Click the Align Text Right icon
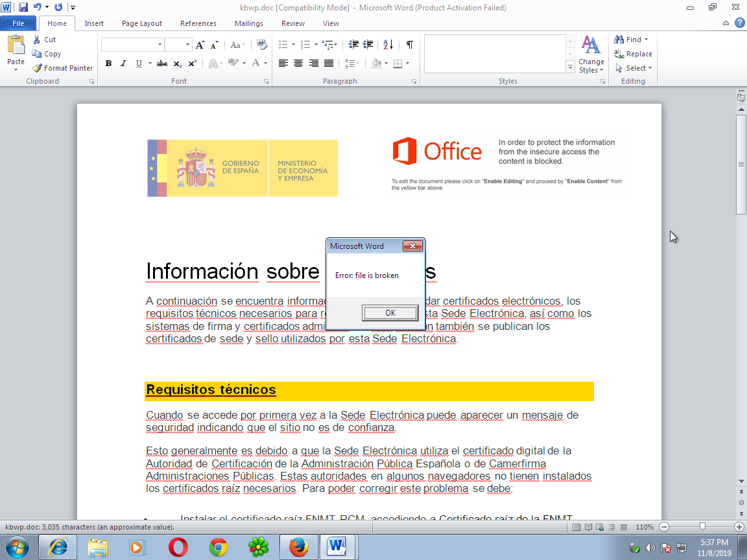Screen dimensions: 747x560 coord(313,64)
